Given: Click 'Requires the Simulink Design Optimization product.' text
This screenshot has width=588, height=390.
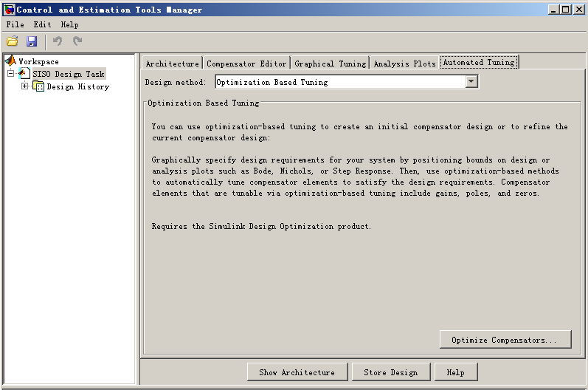Looking at the screenshot, I should click(261, 226).
